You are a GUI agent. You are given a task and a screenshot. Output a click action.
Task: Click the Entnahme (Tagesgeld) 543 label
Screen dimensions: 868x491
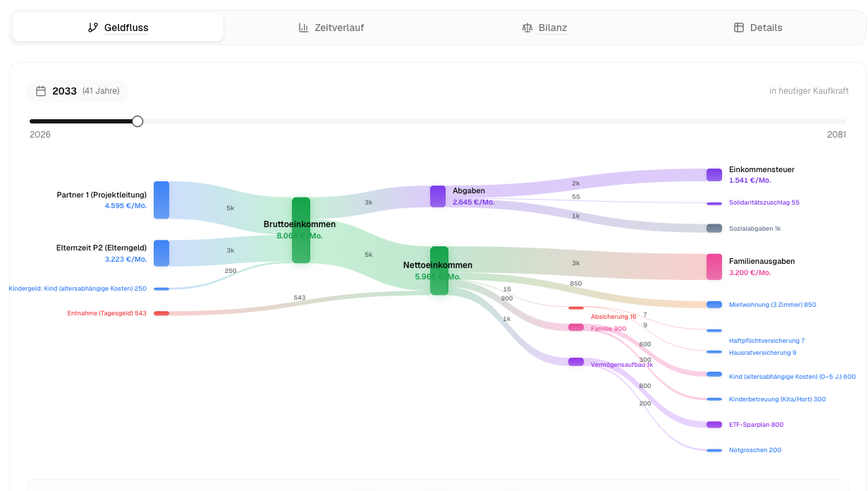(x=107, y=313)
